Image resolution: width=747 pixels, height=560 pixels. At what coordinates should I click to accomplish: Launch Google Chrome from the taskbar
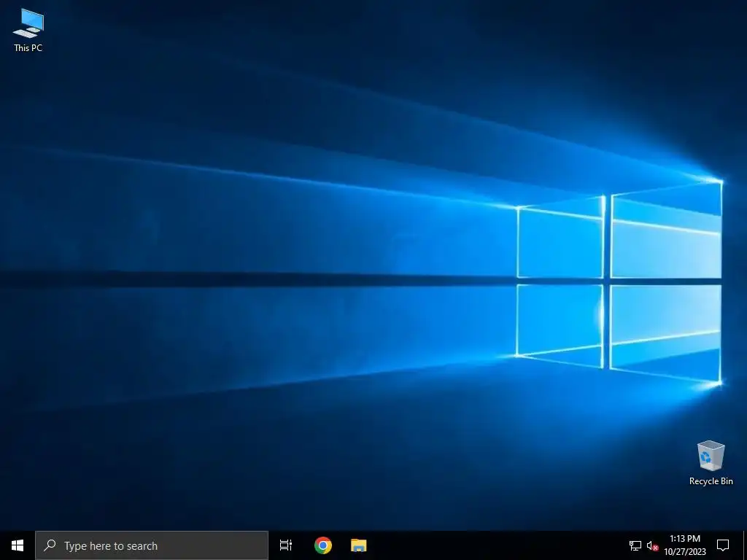[x=323, y=545]
